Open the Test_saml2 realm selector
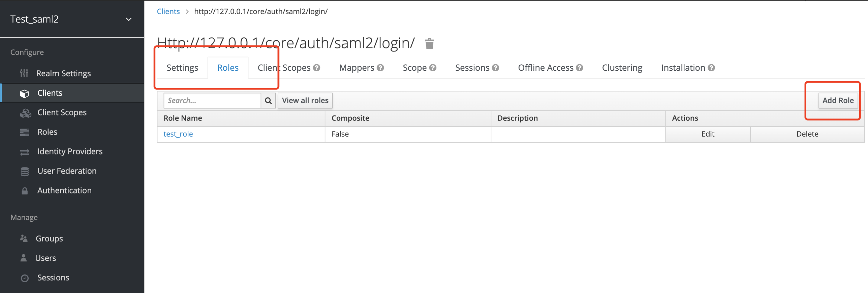868x295 pixels. tap(35, 19)
